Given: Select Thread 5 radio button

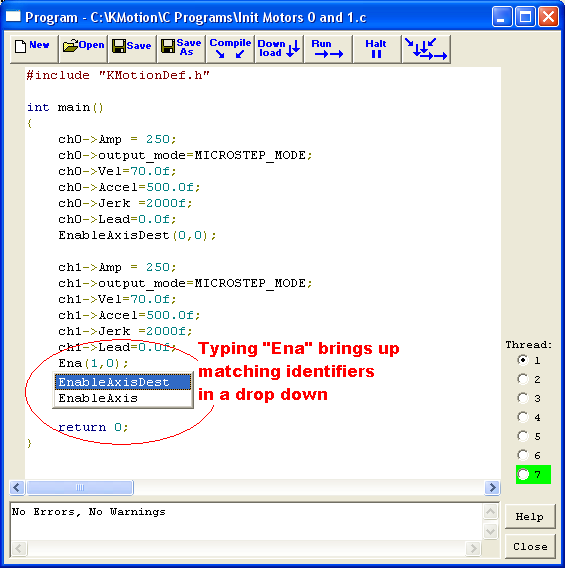Looking at the screenshot, I should [x=523, y=436].
